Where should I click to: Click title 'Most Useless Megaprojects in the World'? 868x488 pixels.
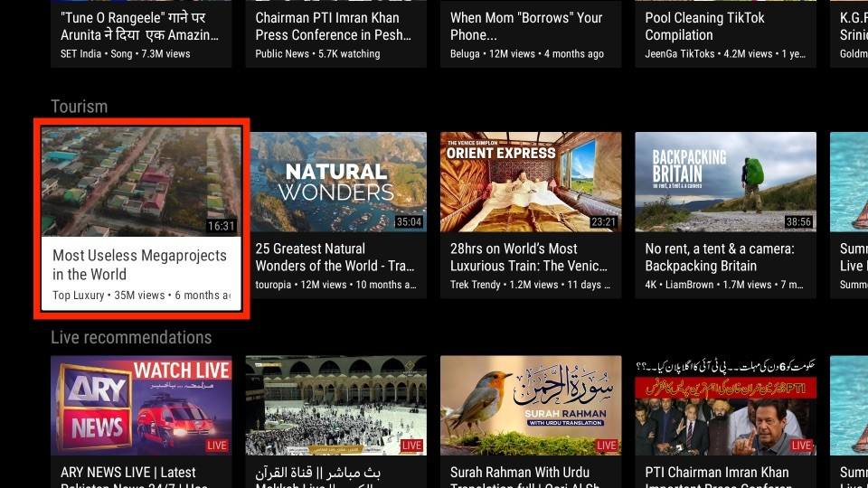click(139, 265)
